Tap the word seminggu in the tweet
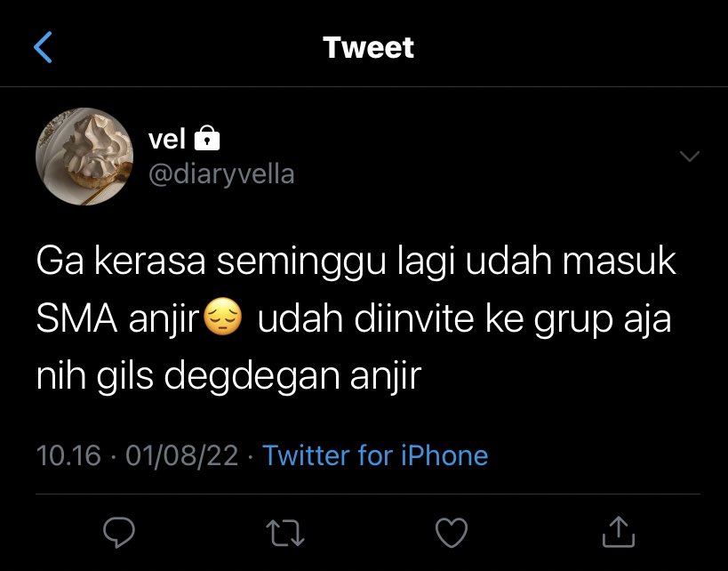Viewport: 728px width, 571px height. pyautogui.click(x=301, y=262)
